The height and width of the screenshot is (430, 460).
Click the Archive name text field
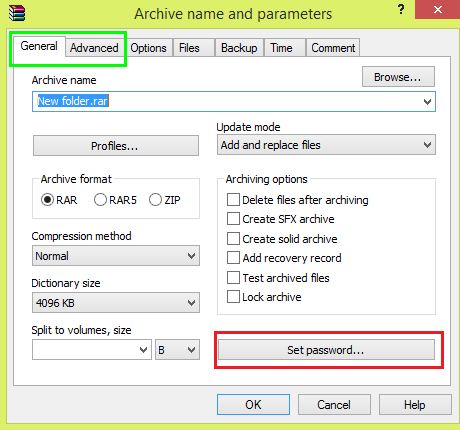(234, 101)
